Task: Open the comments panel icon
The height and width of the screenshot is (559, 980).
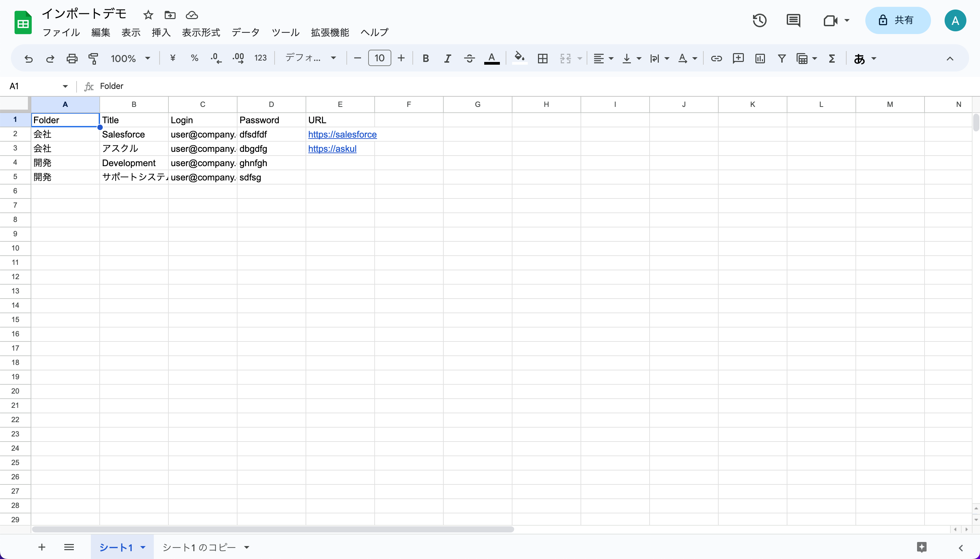Action: pos(793,20)
